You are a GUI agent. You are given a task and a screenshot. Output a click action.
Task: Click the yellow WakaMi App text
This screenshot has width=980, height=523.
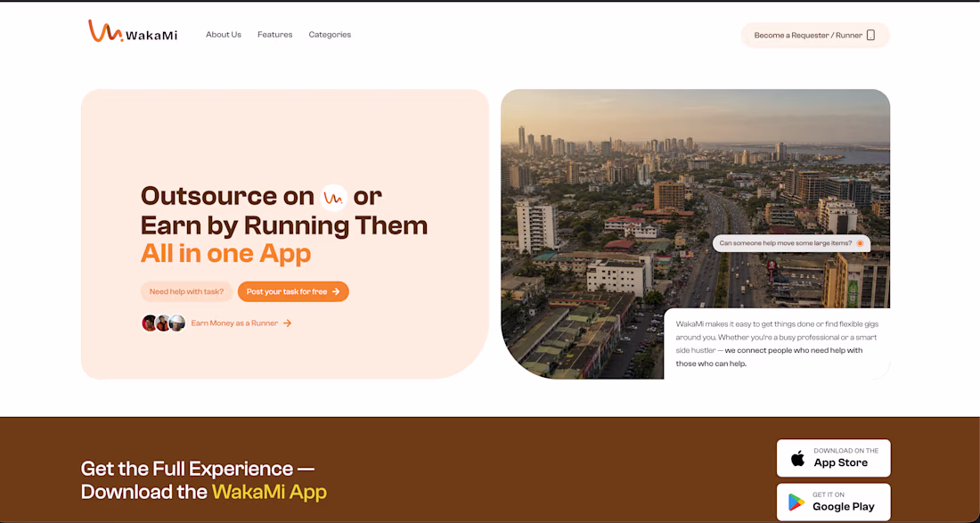click(269, 493)
